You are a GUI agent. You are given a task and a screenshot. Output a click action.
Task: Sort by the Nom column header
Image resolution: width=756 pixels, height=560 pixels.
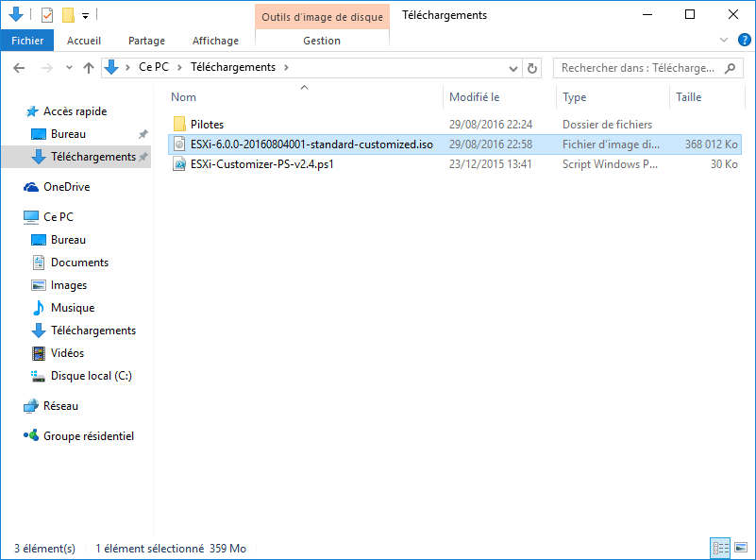[x=184, y=97]
